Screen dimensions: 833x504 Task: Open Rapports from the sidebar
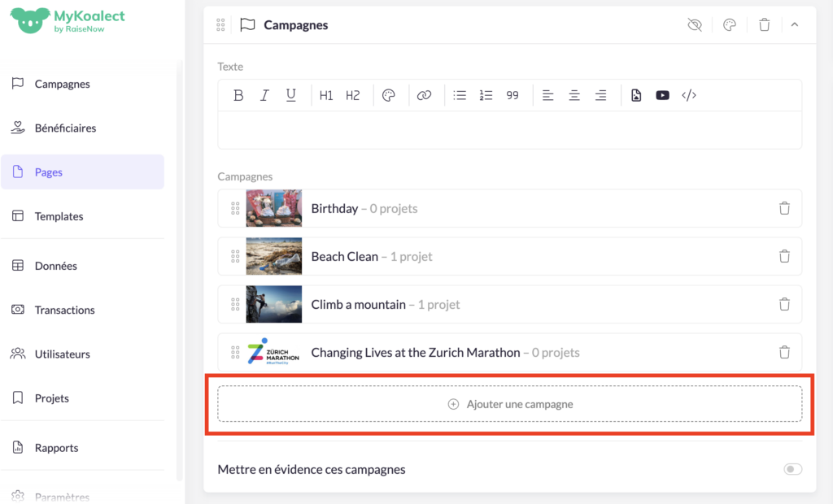pyautogui.click(x=56, y=448)
